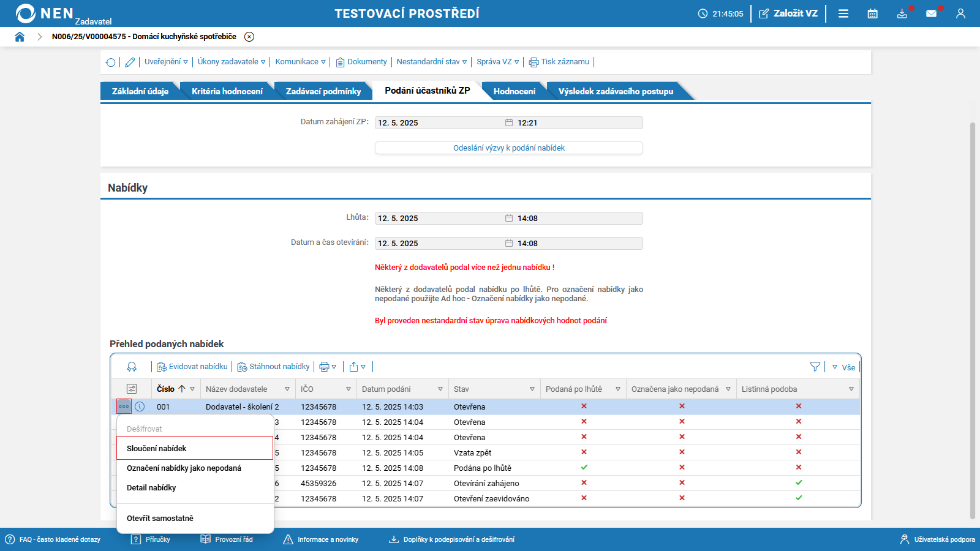This screenshot has width=980, height=551.
Task: Open the column settings icon
Action: [x=132, y=389]
